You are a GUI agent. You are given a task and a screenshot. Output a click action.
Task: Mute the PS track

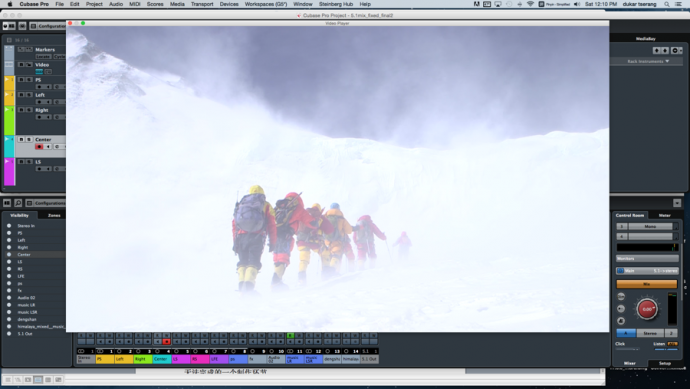21,80
